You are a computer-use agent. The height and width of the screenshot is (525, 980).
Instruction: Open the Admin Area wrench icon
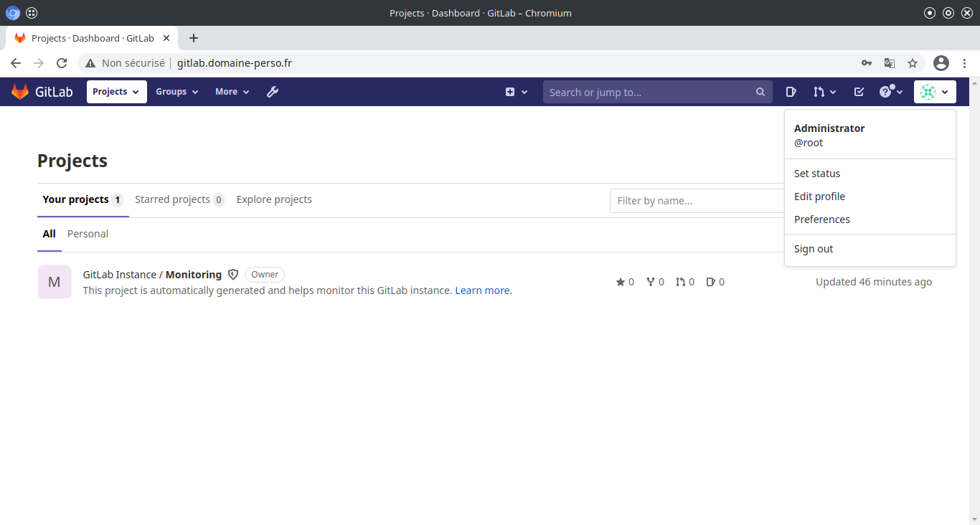[273, 92]
